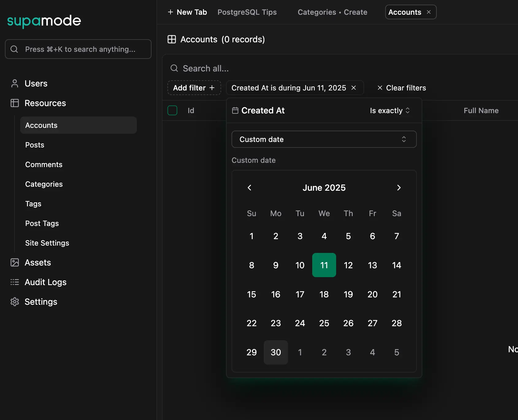Select June 30 in the calendar
The image size is (518, 420).
click(276, 352)
